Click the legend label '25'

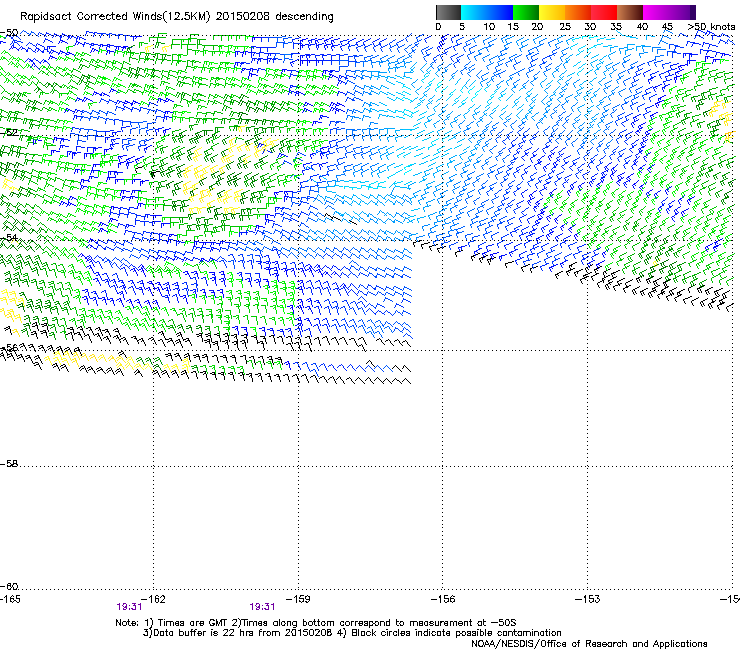[x=564, y=26]
